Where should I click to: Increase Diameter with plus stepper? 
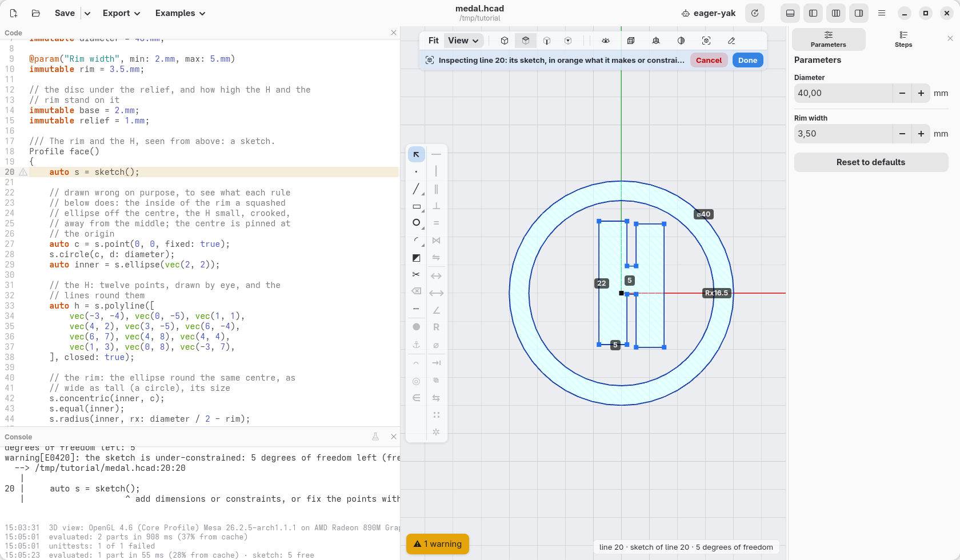point(921,93)
